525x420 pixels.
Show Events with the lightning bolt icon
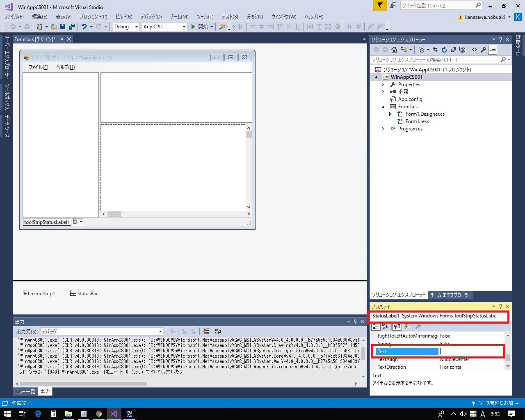click(406, 326)
